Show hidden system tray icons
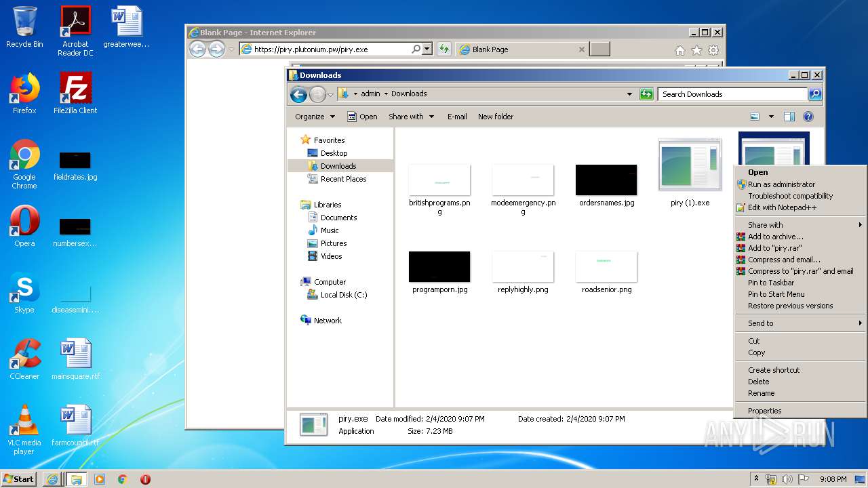Screen dimensions: 868x488 click(x=757, y=479)
